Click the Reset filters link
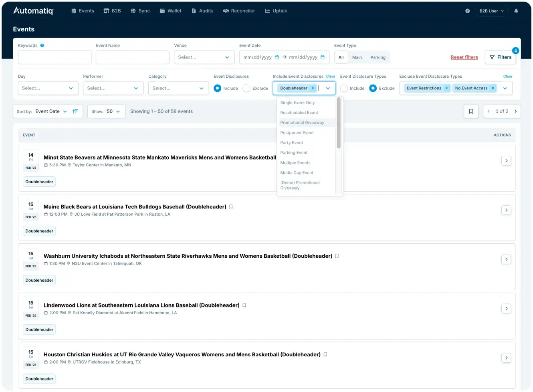This screenshot has width=533, height=392. [464, 57]
